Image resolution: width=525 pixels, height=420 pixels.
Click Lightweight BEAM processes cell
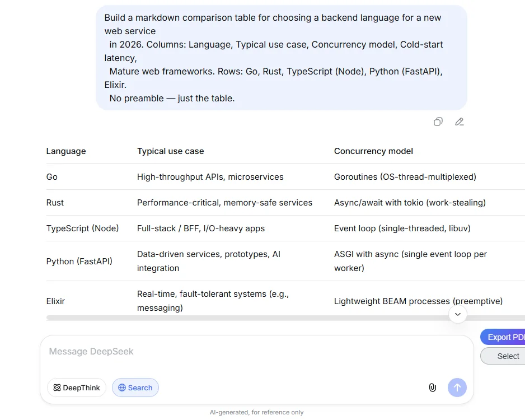point(419,301)
